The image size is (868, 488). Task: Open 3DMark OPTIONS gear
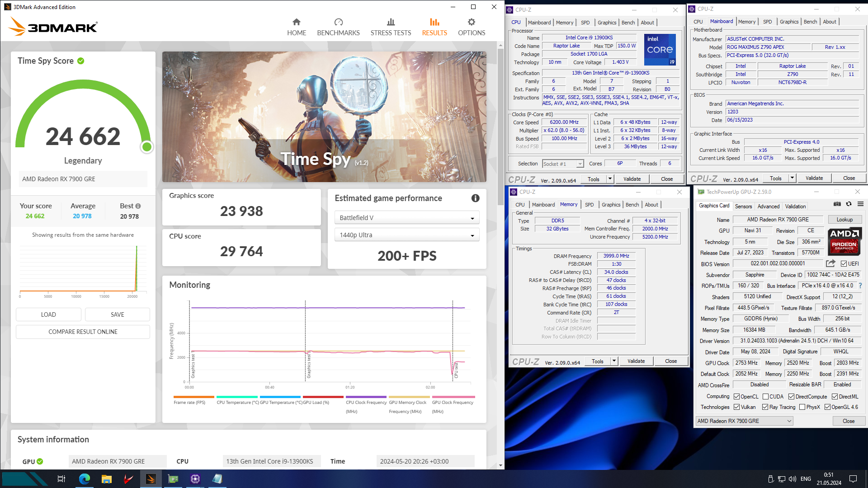472,27
